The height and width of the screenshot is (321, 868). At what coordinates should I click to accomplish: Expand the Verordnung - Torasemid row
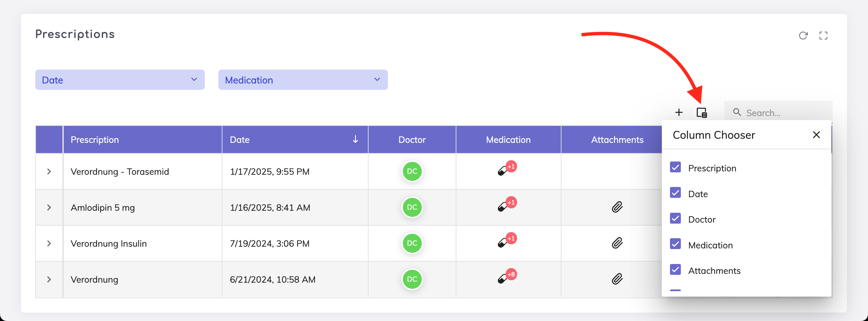(49, 171)
